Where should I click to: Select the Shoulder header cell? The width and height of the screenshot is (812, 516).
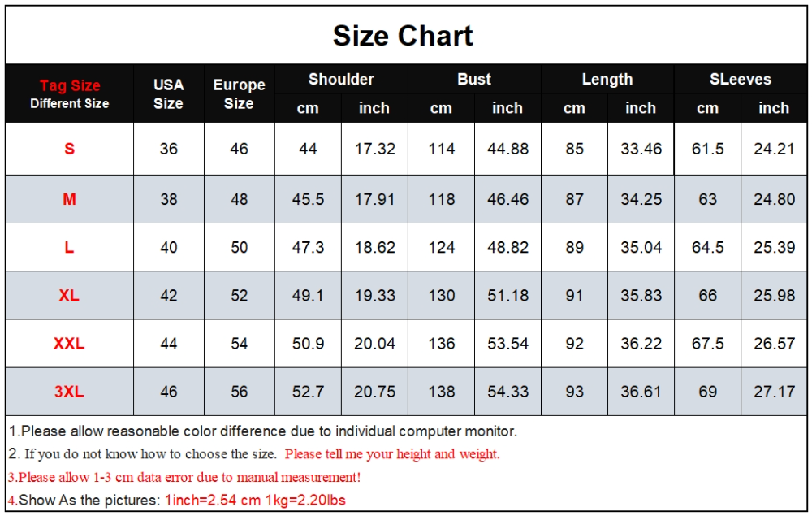pyautogui.click(x=341, y=79)
